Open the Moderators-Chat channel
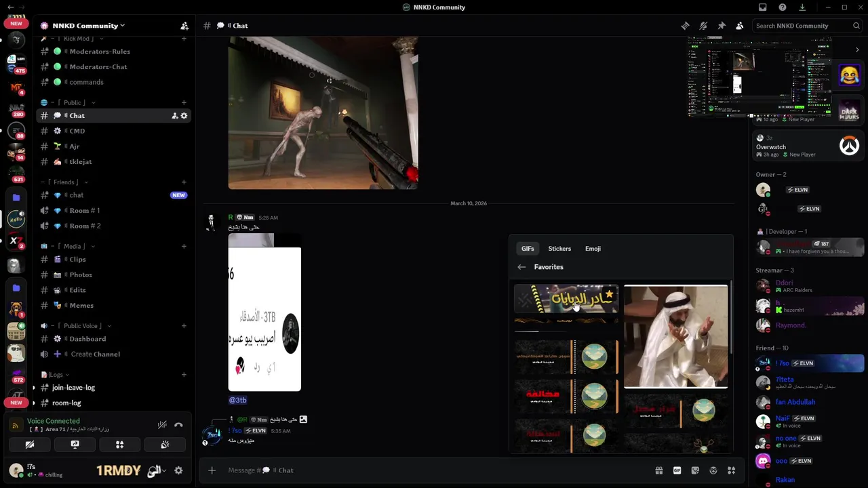The height and width of the screenshot is (488, 868). pyautogui.click(x=113, y=66)
